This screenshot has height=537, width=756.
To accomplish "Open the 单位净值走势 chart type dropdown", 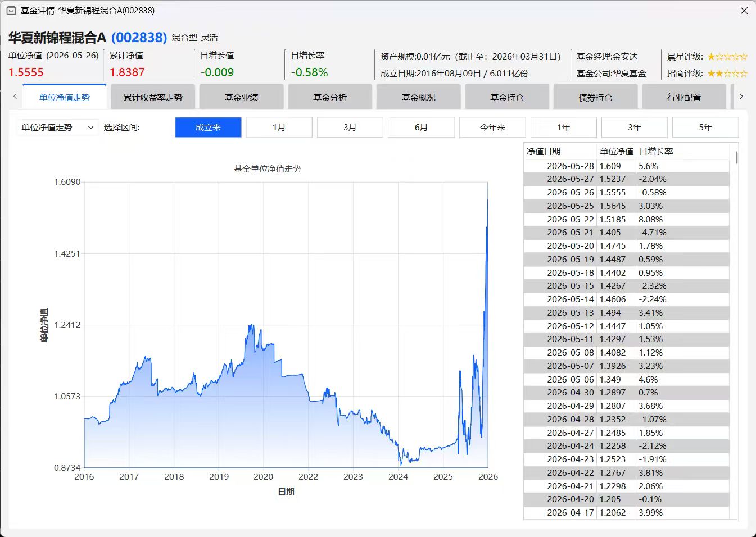I will pos(57,128).
